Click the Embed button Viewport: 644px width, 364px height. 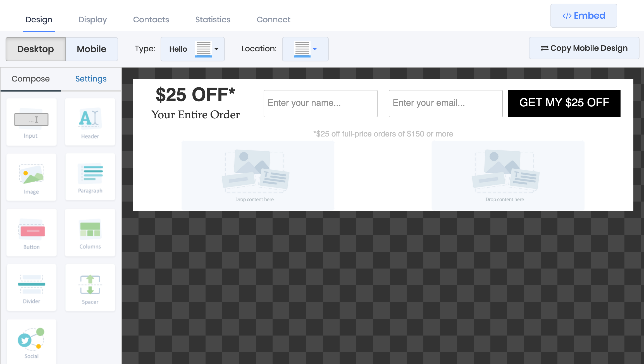point(583,16)
